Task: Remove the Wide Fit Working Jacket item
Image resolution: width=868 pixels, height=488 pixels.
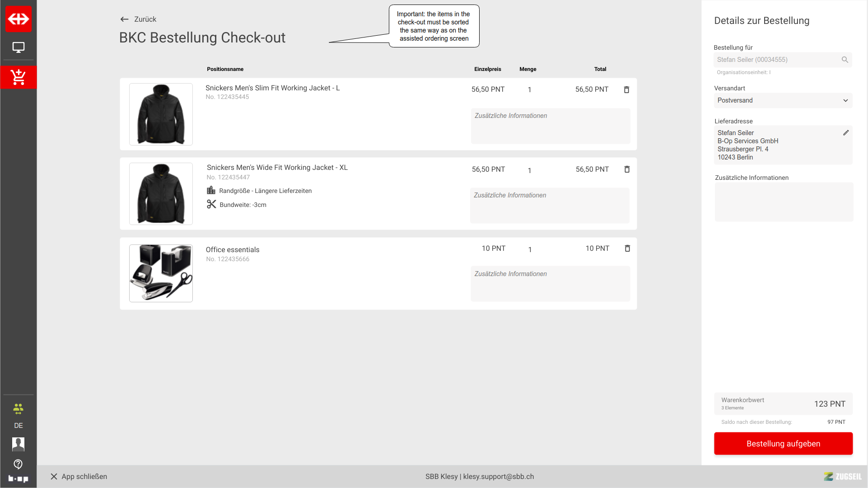Action: (x=627, y=169)
